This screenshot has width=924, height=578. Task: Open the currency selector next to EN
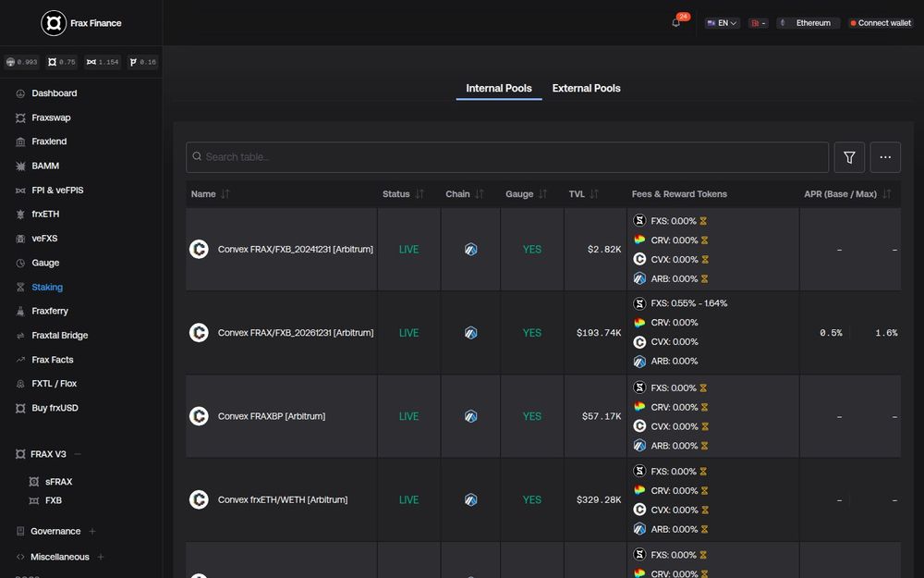758,23
